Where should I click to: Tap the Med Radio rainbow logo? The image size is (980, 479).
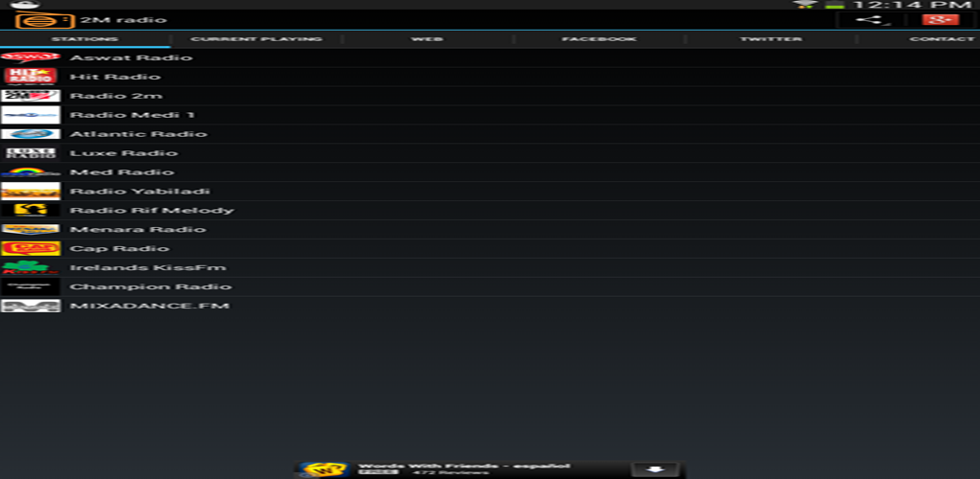coord(31,172)
